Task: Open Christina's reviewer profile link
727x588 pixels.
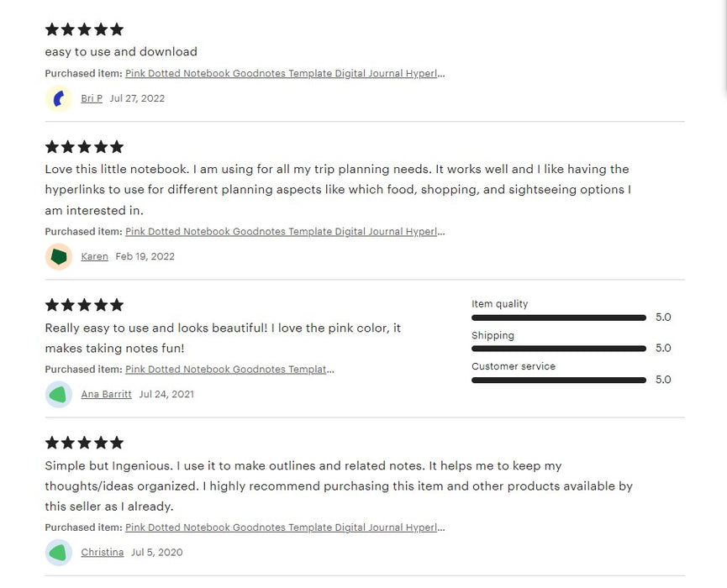Action: [102, 552]
